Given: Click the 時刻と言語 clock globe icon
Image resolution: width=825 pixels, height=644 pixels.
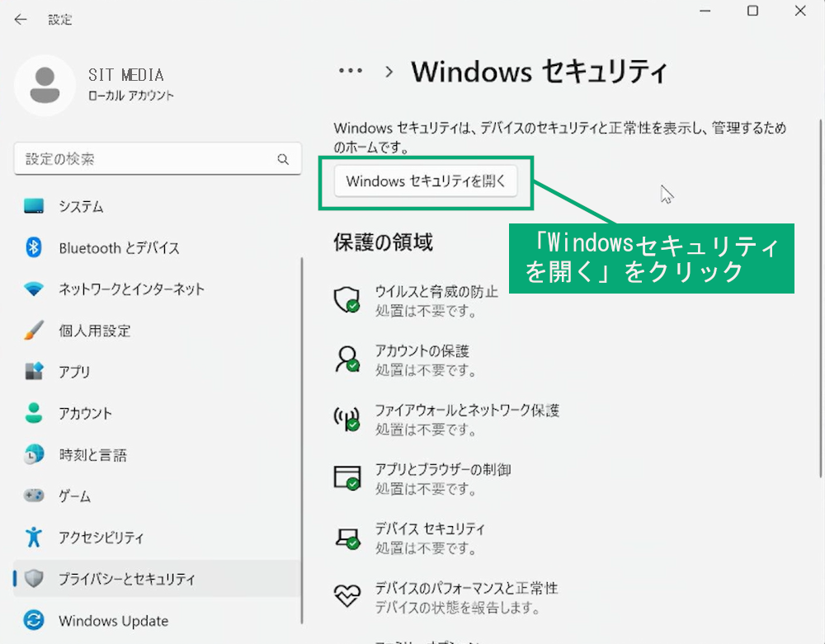Looking at the screenshot, I should point(34,454).
